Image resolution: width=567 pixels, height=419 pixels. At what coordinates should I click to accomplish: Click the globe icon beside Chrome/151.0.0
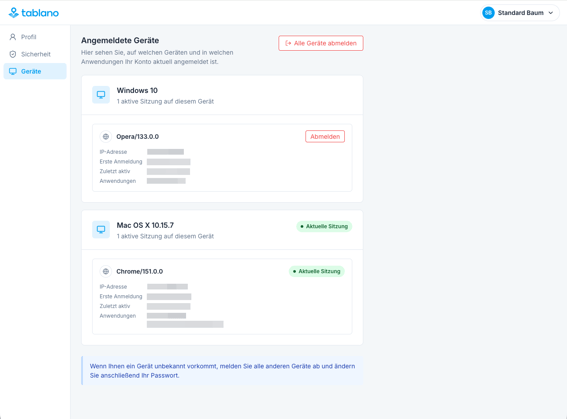[x=106, y=272]
